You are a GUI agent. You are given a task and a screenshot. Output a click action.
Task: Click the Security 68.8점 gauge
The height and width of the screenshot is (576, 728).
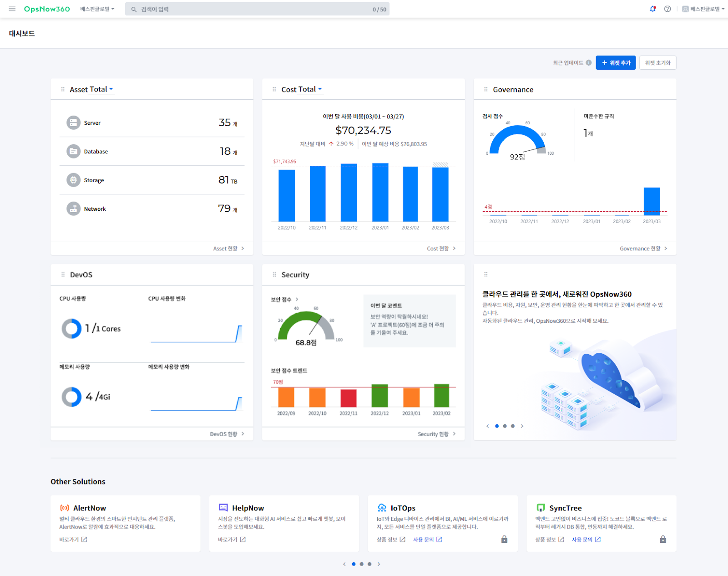[x=306, y=326]
